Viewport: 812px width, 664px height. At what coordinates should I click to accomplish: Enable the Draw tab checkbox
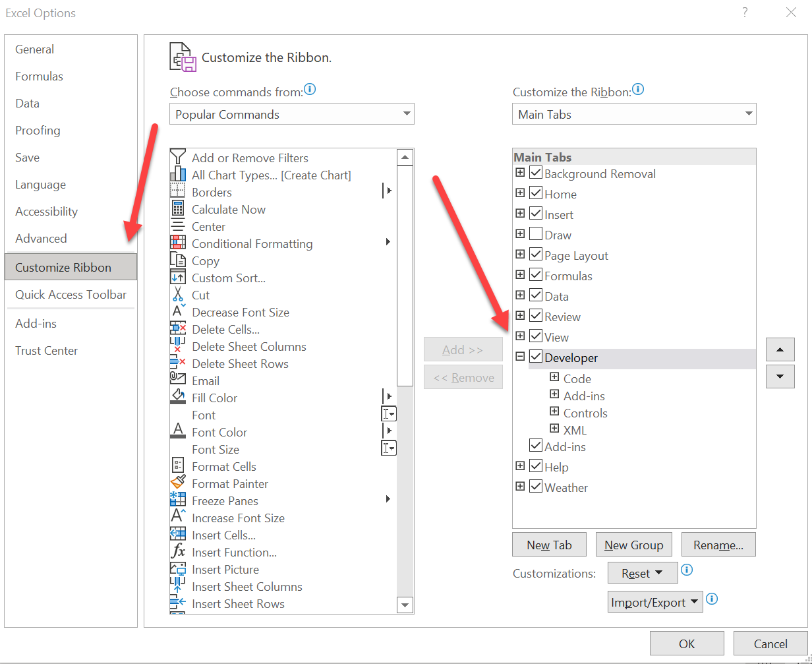click(x=536, y=234)
